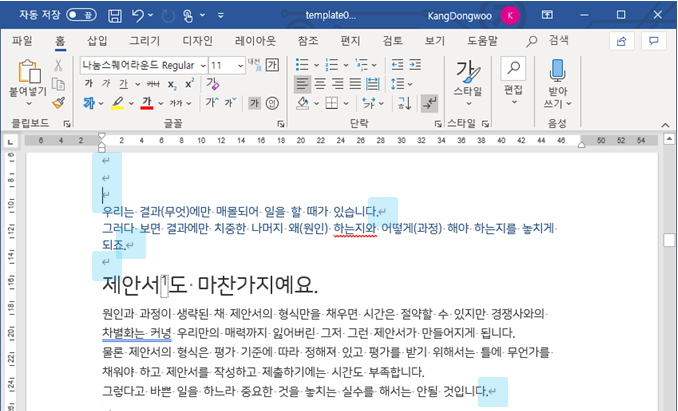Open the 디자인 (Design) tab
Image resolution: width=678 pixels, height=411 pixels.
pos(197,41)
